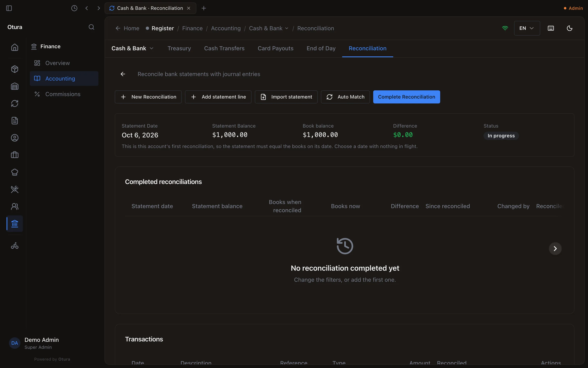Go forward with the top navigation arrow
The image size is (588, 368).
click(99, 8)
